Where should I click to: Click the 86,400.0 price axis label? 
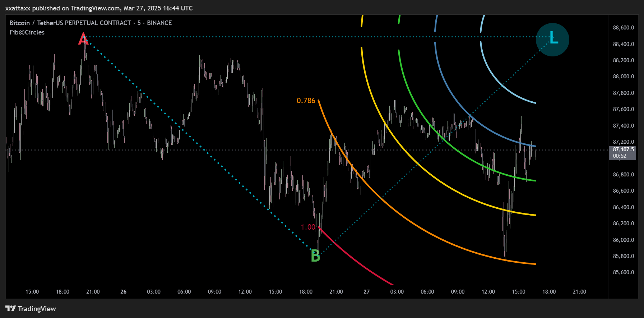[624, 207]
